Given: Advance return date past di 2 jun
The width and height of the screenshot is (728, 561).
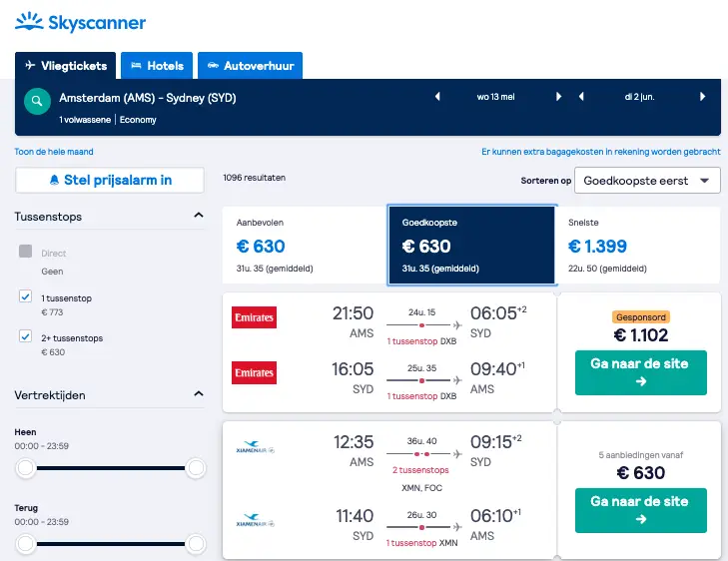Looking at the screenshot, I should click(x=702, y=97).
